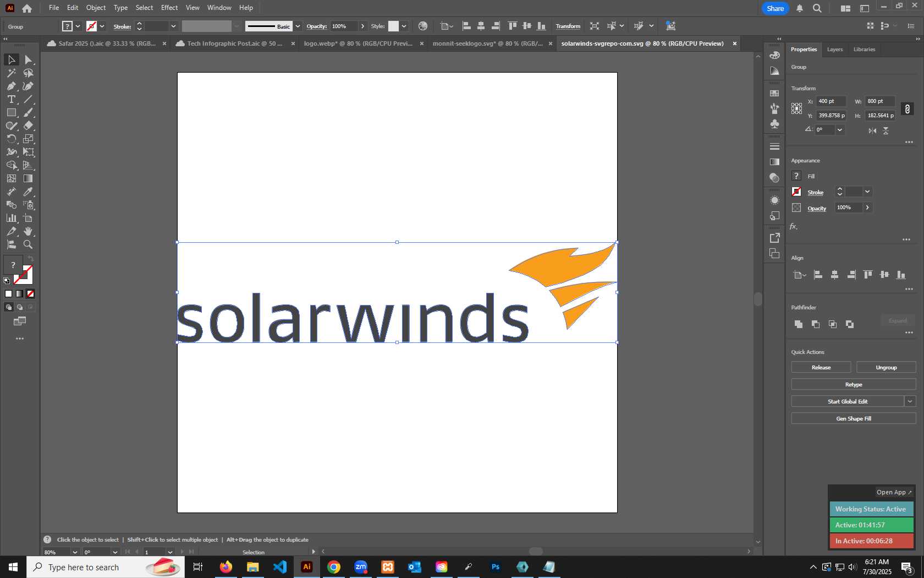The height and width of the screenshot is (578, 924).
Task: Open rotation angle dropdown in Transform
Action: pyautogui.click(x=839, y=130)
